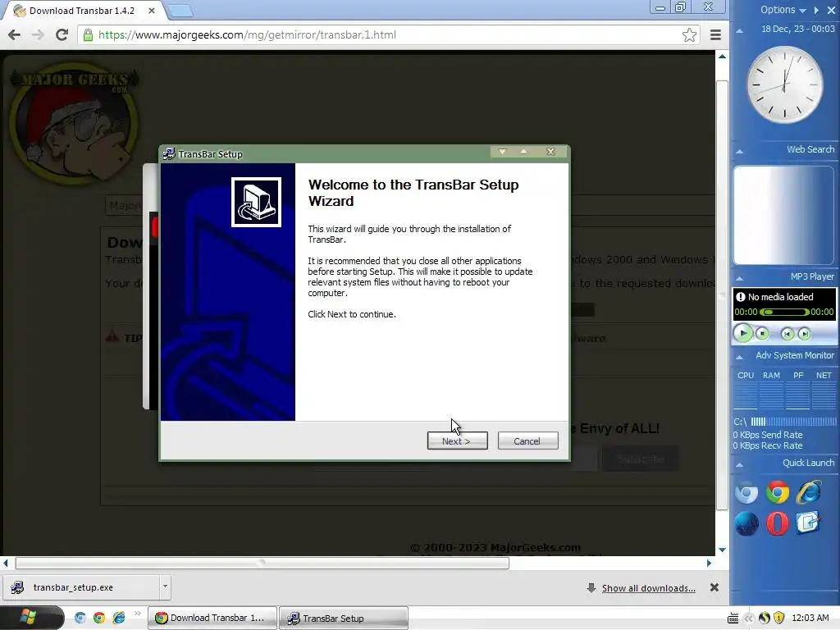Collapse the clock sidebar panel
The image size is (840, 630).
tap(739, 30)
